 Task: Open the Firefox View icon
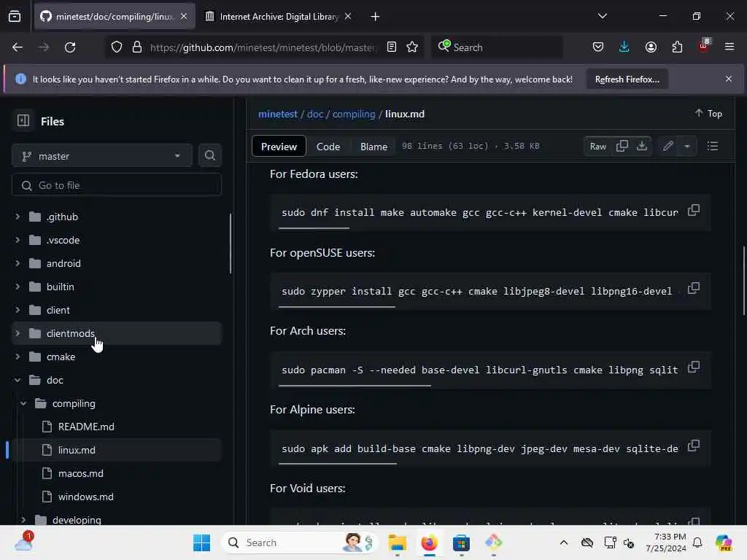[15, 17]
